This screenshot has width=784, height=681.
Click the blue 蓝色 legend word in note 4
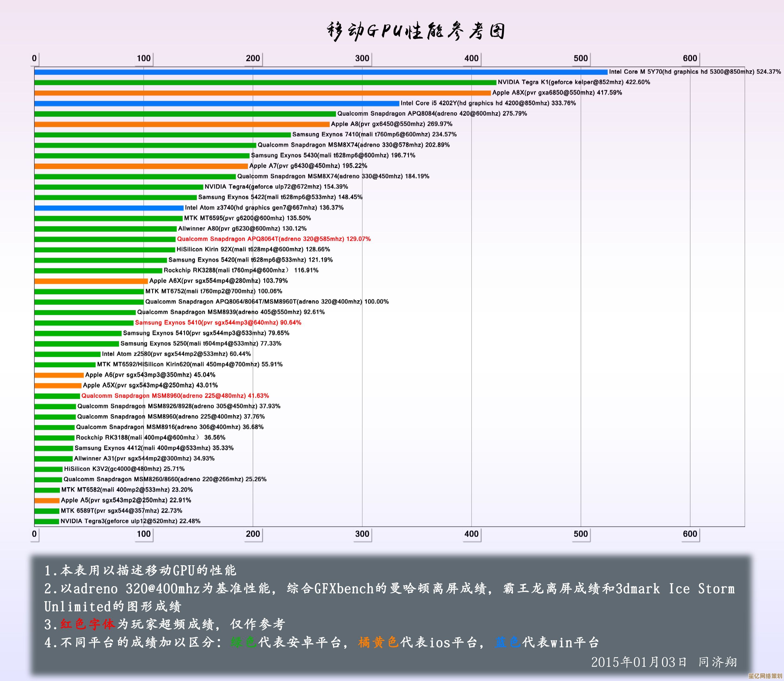click(x=507, y=643)
